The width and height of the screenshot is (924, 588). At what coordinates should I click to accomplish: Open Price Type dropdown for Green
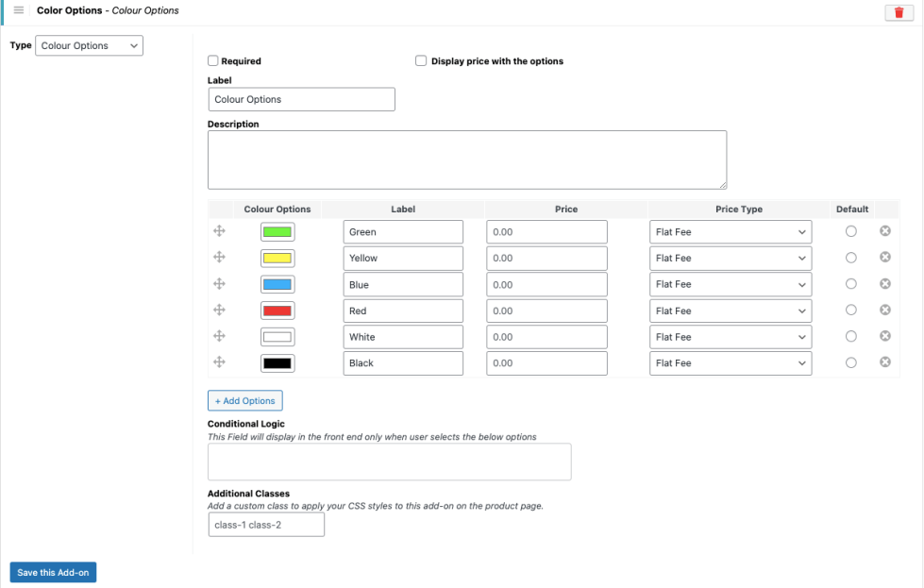[x=731, y=231]
